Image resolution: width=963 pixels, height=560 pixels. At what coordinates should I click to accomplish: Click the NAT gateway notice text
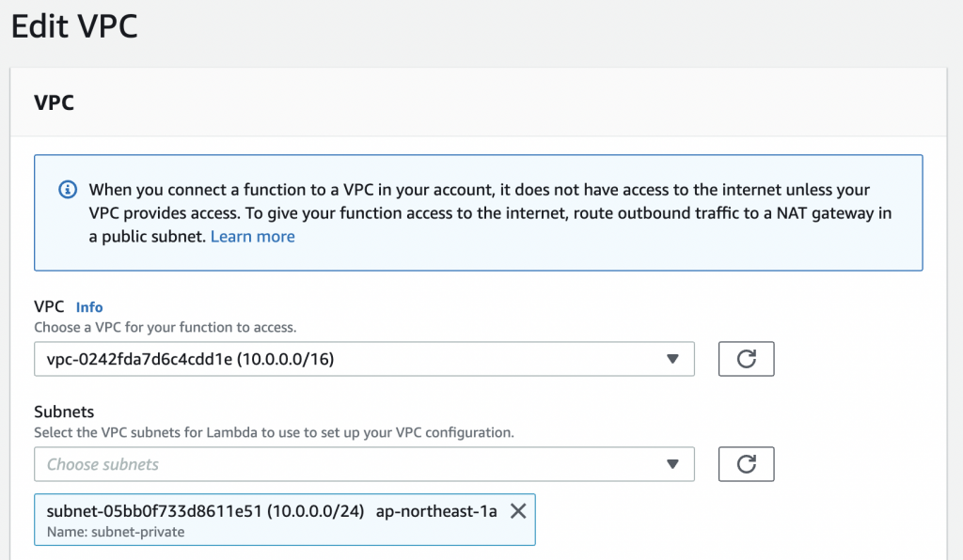click(x=490, y=213)
